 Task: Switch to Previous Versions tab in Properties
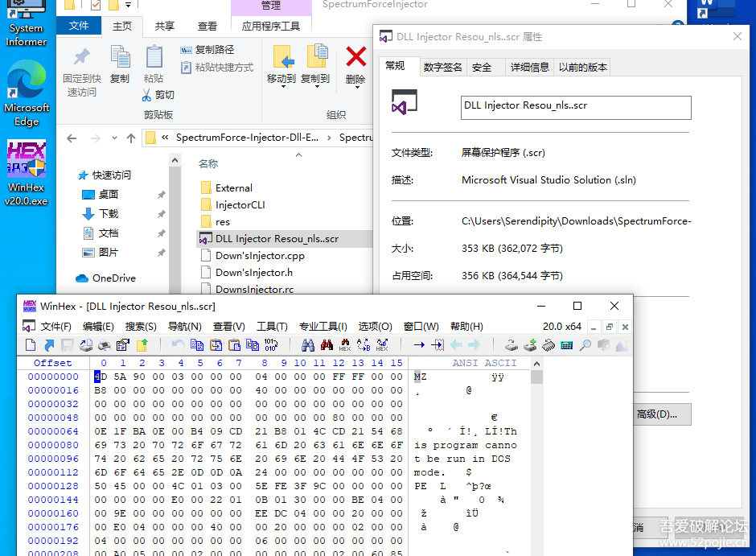[x=582, y=67]
